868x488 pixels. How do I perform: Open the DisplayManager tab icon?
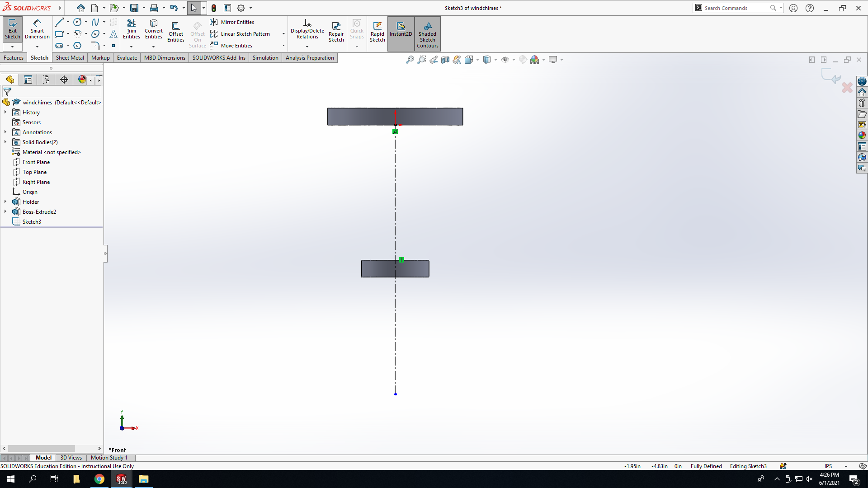click(x=82, y=80)
